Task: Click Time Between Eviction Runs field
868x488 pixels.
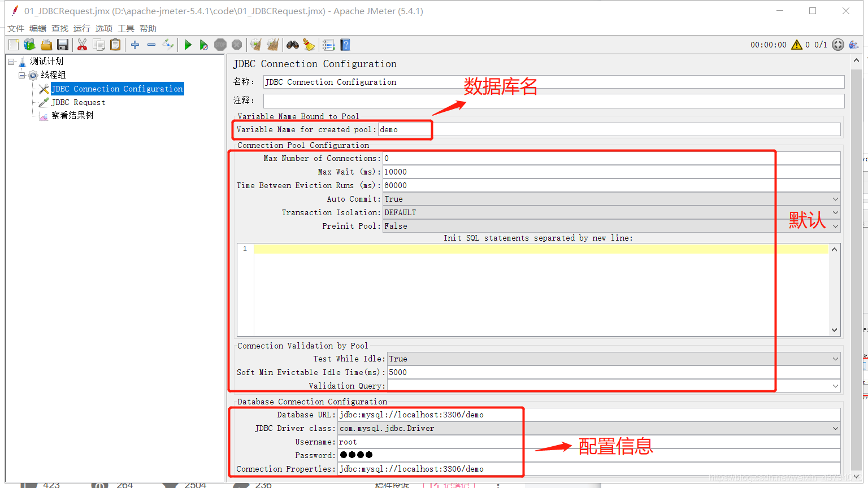Action: coord(611,185)
